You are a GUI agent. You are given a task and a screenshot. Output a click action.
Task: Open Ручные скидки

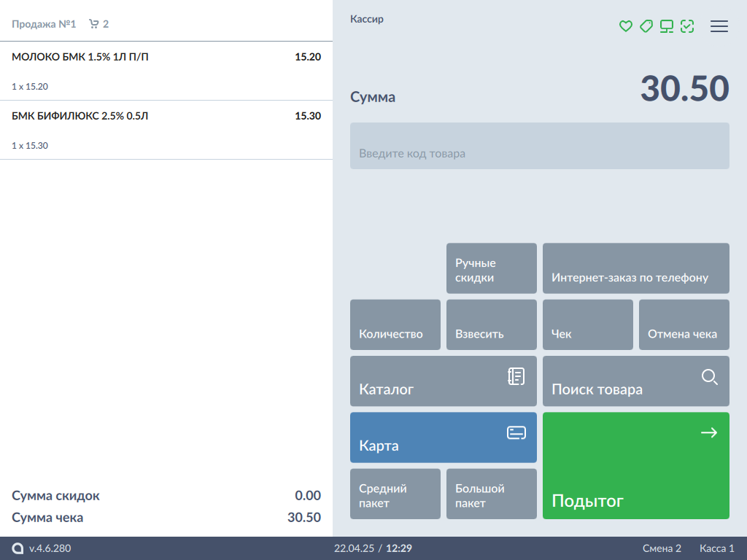(x=491, y=268)
